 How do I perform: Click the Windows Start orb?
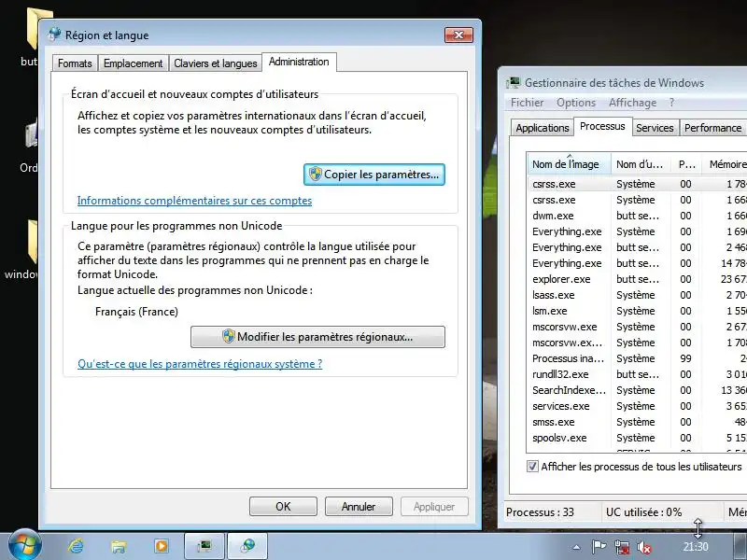[x=24, y=545]
